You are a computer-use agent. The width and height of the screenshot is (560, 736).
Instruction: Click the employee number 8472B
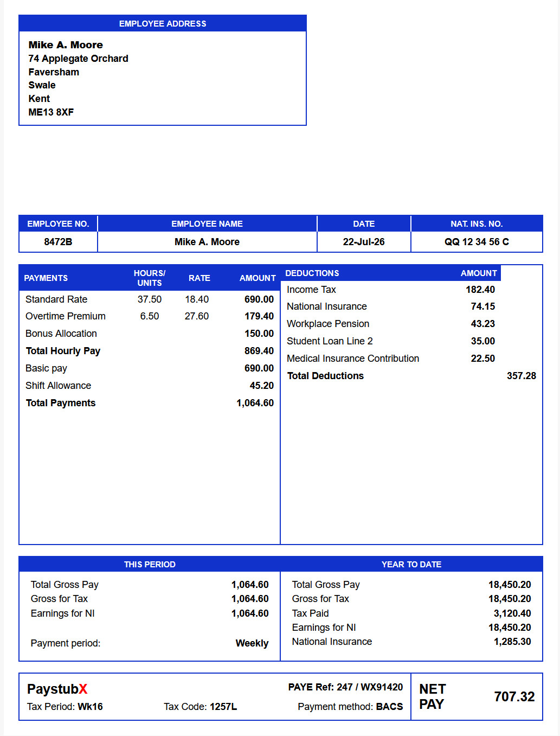coord(58,242)
